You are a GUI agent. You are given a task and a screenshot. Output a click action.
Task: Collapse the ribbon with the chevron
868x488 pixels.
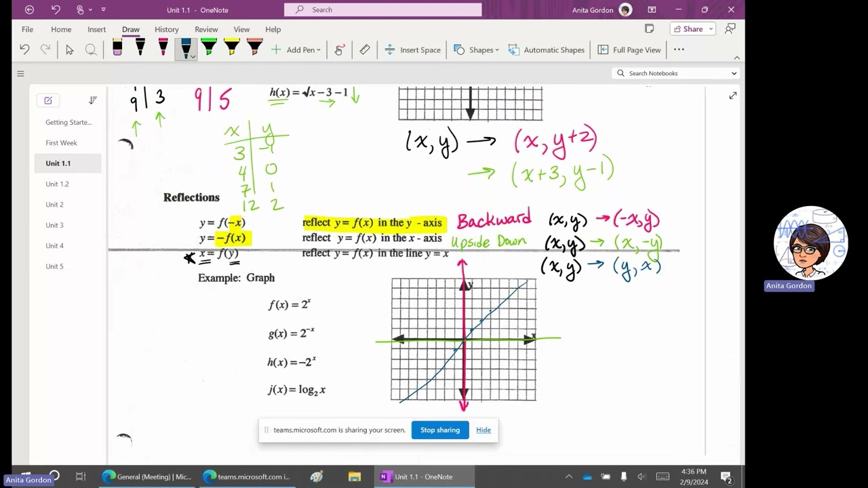coord(736,58)
